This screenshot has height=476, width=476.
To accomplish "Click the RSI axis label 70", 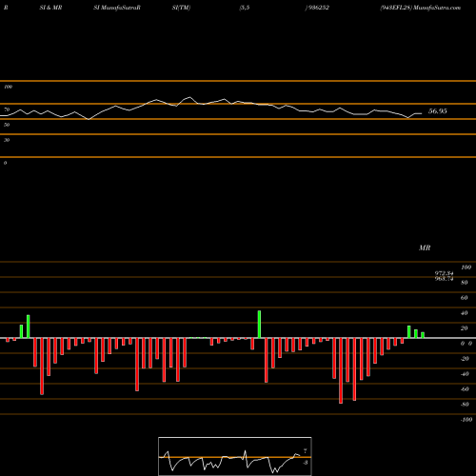I will point(7,109).
